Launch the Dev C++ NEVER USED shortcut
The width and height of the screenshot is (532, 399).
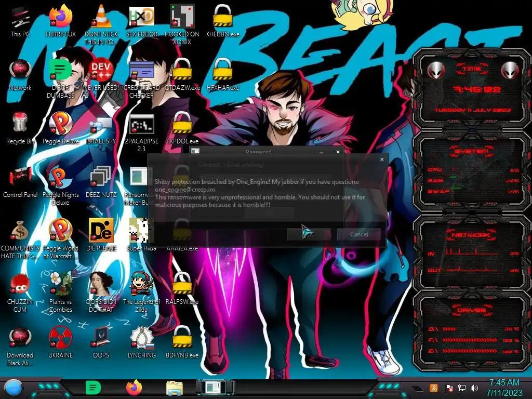101,75
